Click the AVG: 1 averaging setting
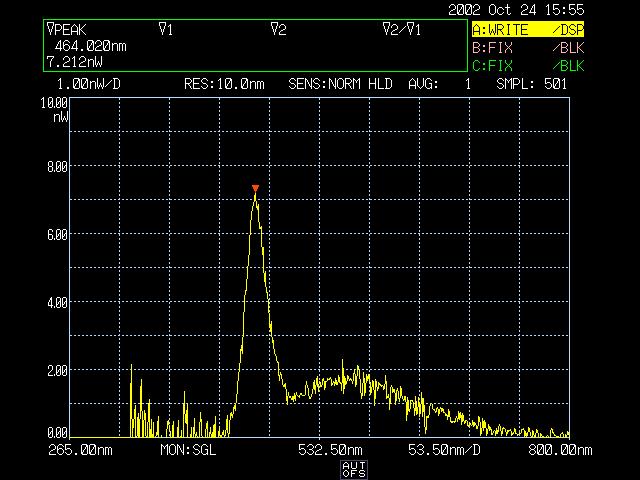The width and height of the screenshot is (640, 480). point(440,84)
